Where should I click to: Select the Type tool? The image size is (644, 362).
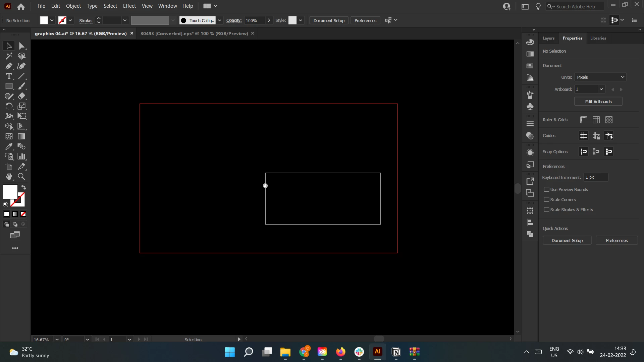[x=9, y=76]
